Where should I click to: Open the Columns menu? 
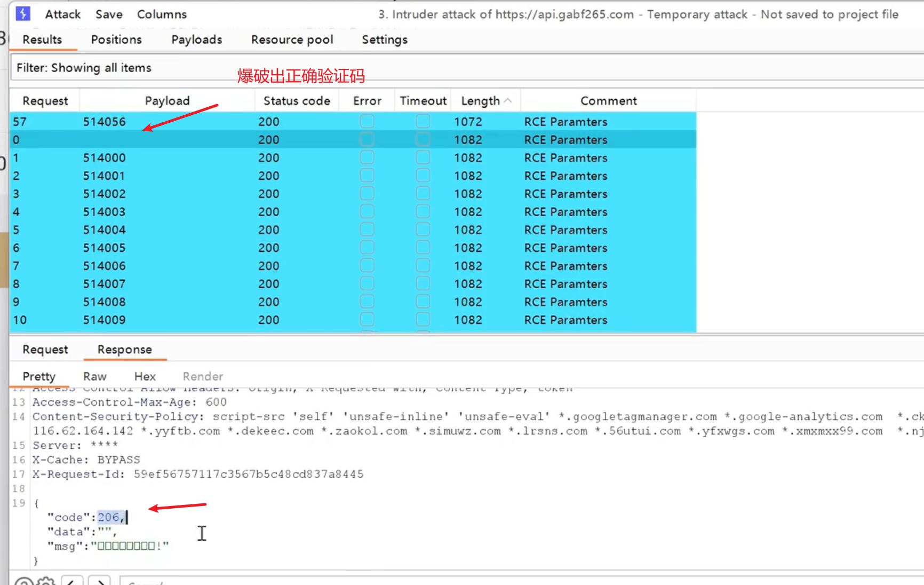(162, 14)
